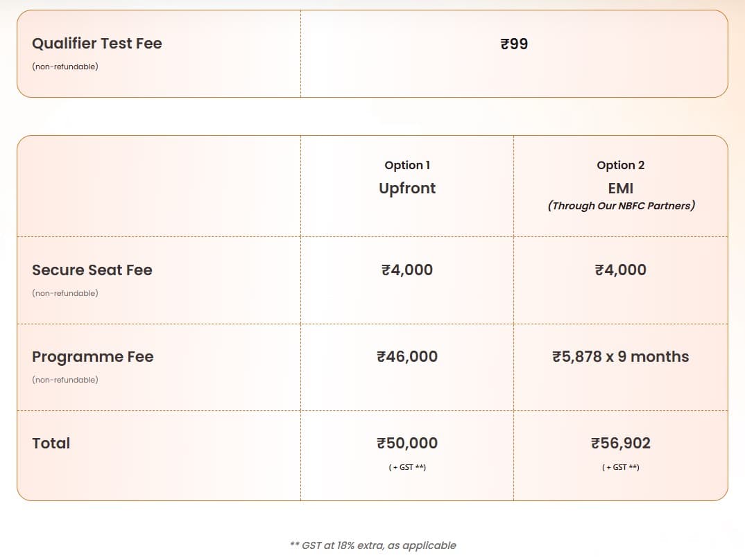Click the Upfront Secure Seat Fee ₹4,000
The image size is (745, 560).
407,270
